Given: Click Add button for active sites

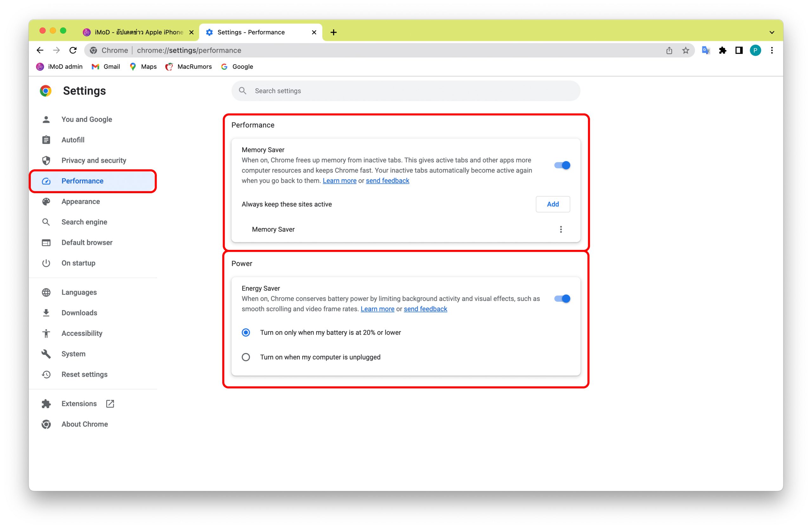Looking at the screenshot, I should tap(553, 204).
